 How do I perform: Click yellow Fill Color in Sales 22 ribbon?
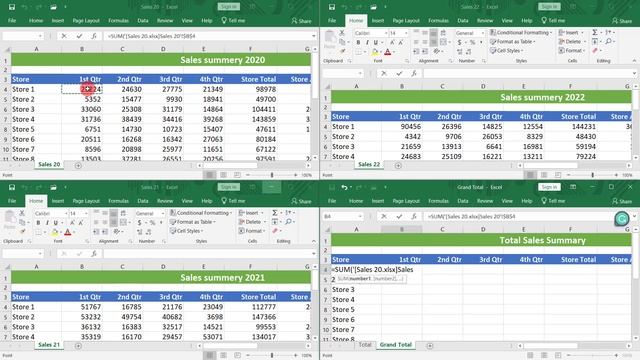pos(374,52)
